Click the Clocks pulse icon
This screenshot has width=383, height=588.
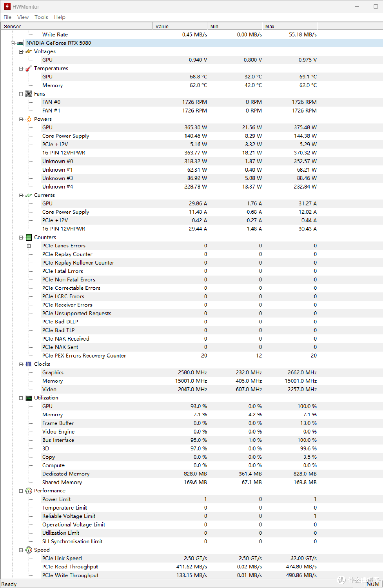click(29, 364)
